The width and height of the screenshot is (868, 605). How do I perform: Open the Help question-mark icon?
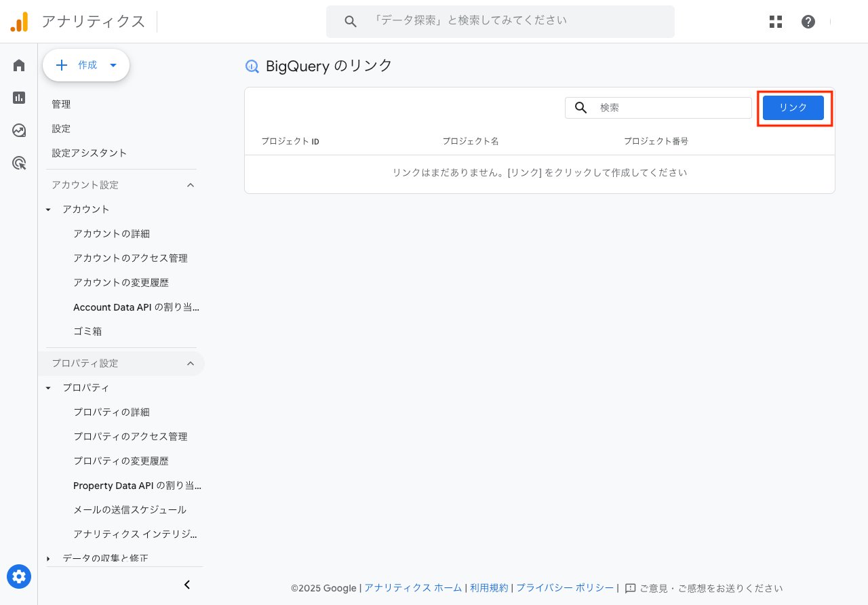tap(808, 21)
